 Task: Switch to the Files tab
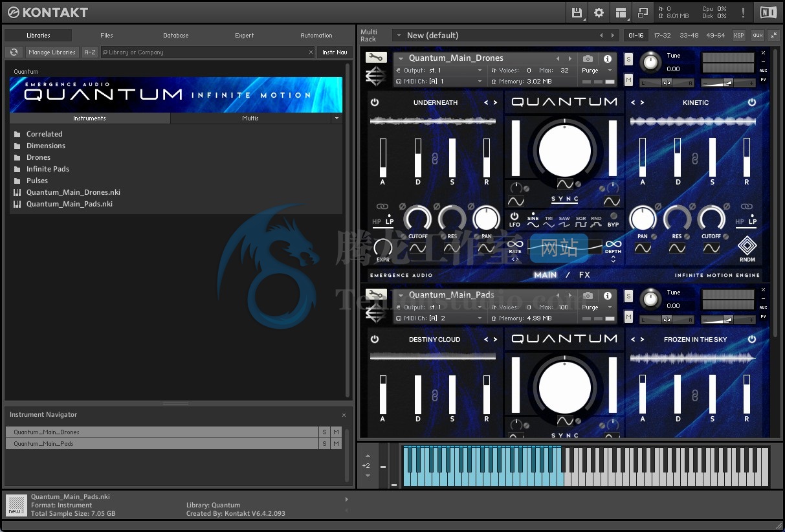(107, 35)
